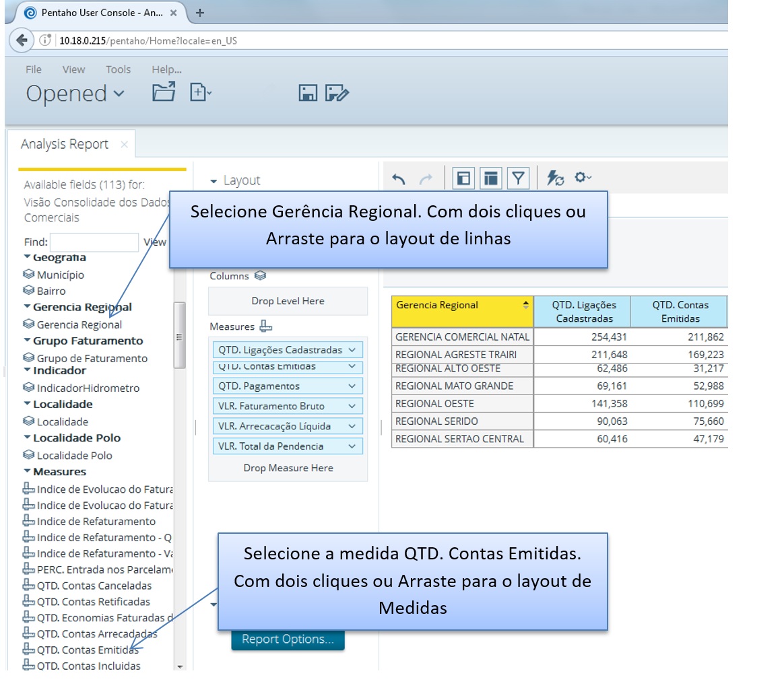Open the Opened perspective dropdown
Screen dimensions: 784x694
click(x=75, y=94)
